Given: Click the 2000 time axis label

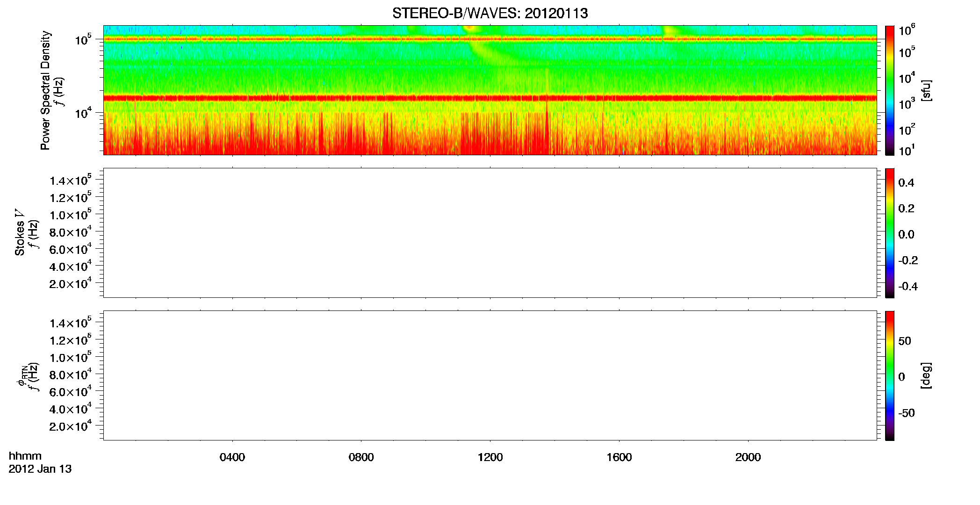Looking at the screenshot, I should point(748,457).
